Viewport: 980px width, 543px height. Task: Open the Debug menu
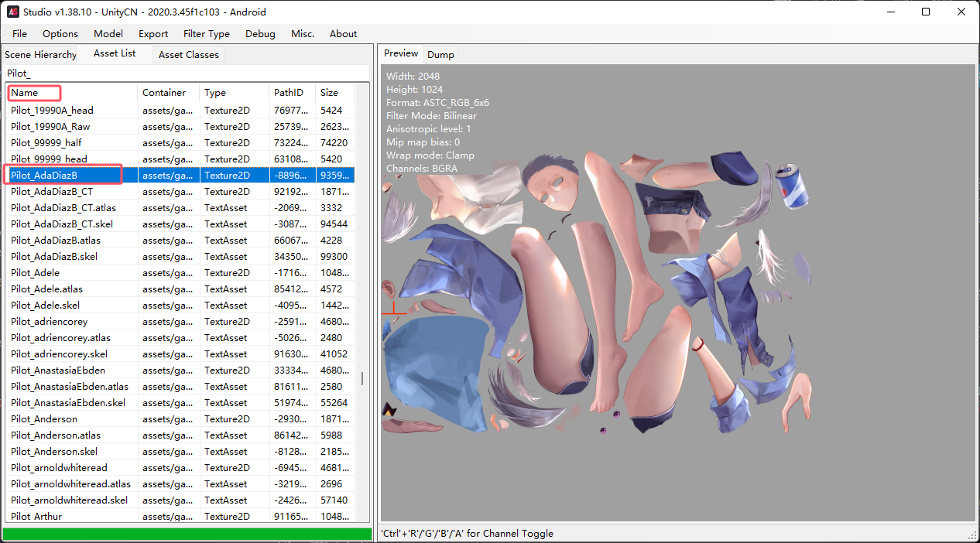click(260, 33)
